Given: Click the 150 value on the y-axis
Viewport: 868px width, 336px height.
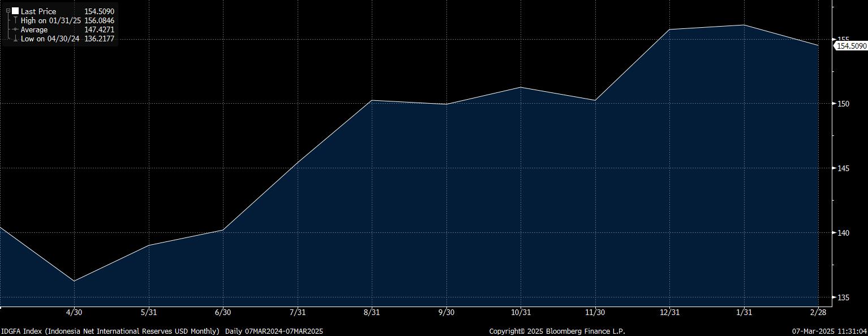Looking at the screenshot, I should [844, 104].
